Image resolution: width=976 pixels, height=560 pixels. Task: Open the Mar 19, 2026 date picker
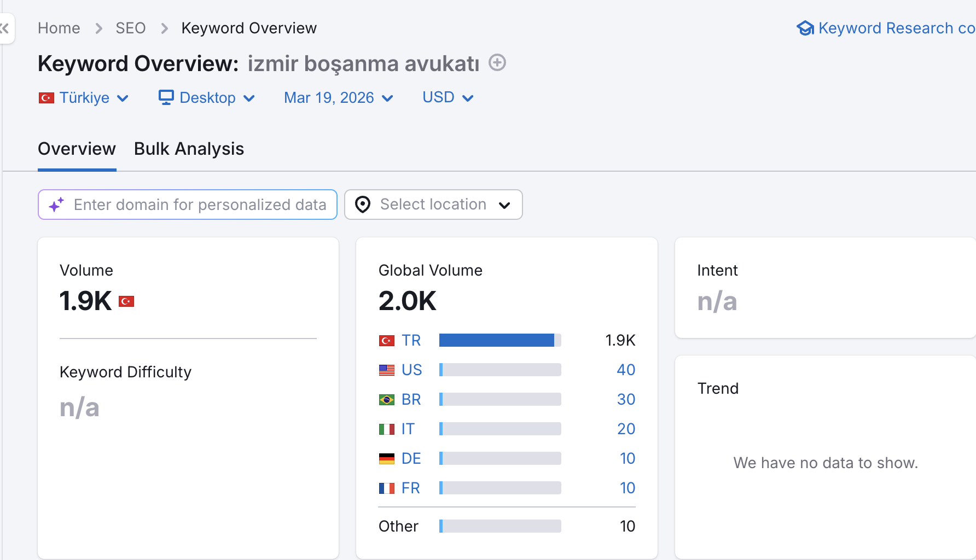(338, 98)
